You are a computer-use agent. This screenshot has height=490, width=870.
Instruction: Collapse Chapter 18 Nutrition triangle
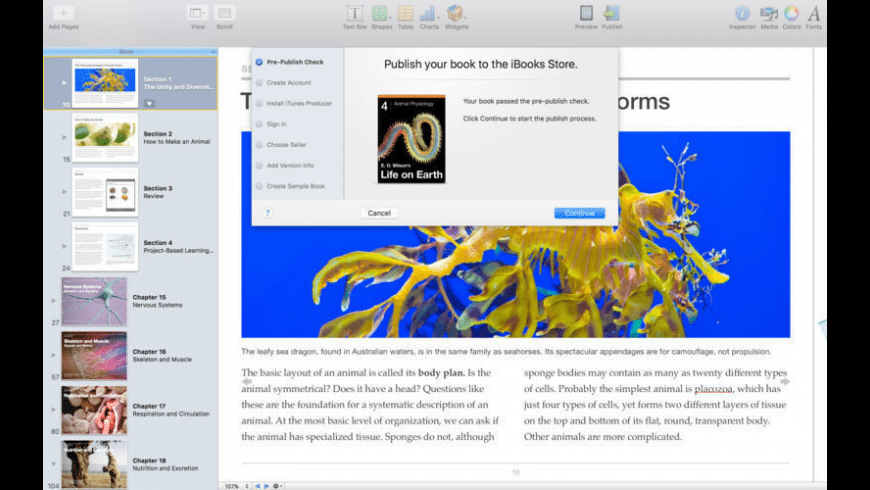pyautogui.click(x=54, y=464)
